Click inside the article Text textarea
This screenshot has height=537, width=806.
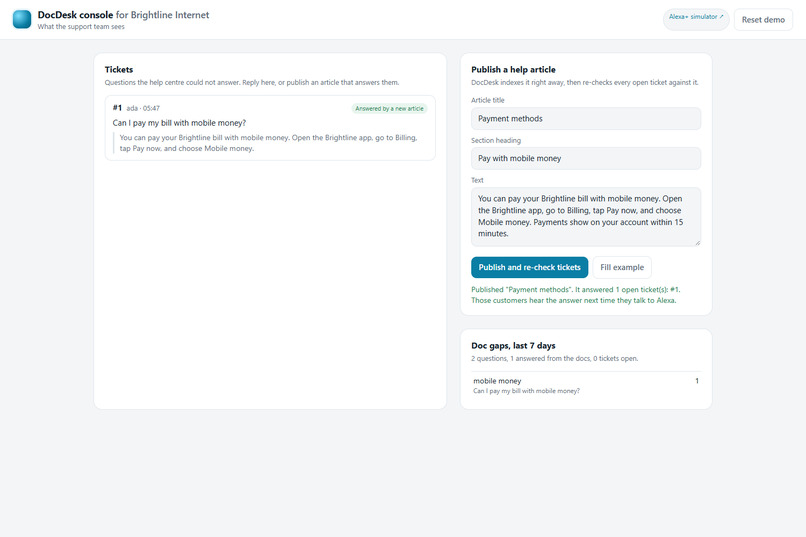[x=586, y=216]
